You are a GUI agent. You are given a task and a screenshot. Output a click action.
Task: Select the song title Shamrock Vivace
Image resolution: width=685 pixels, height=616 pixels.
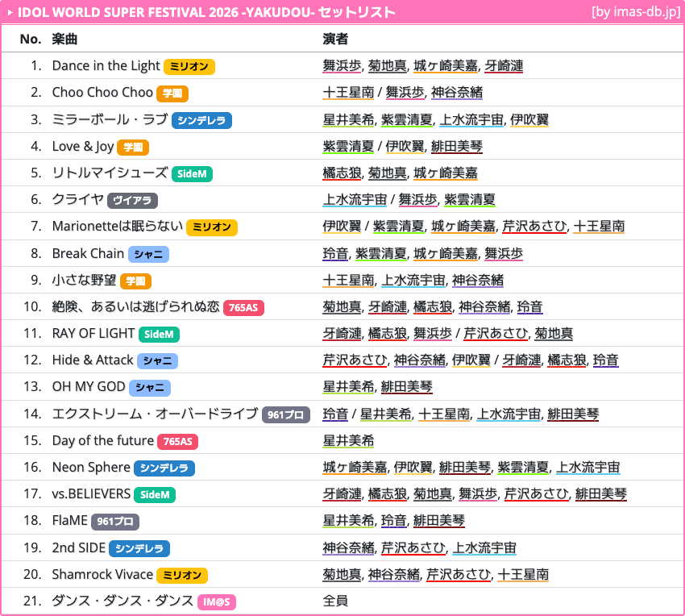(x=102, y=574)
